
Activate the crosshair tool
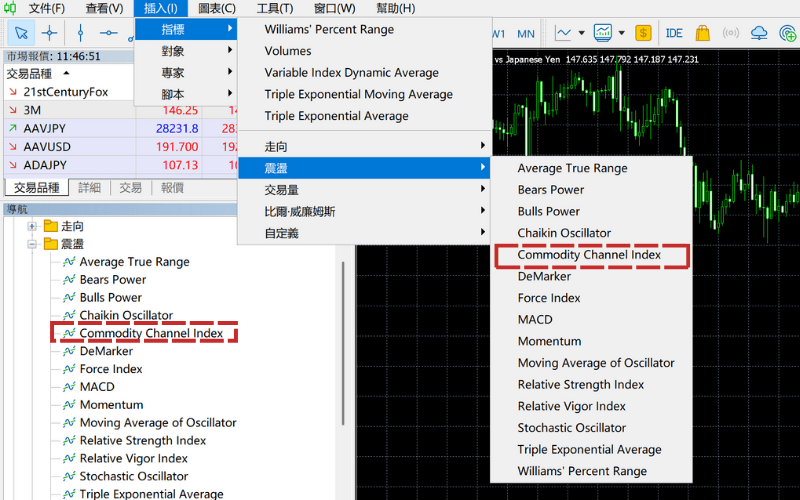49,33
